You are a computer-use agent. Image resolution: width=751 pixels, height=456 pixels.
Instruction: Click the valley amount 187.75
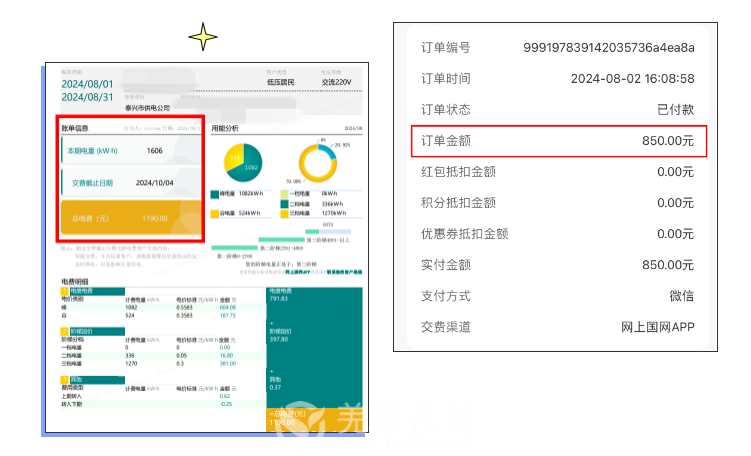(228, 316)
